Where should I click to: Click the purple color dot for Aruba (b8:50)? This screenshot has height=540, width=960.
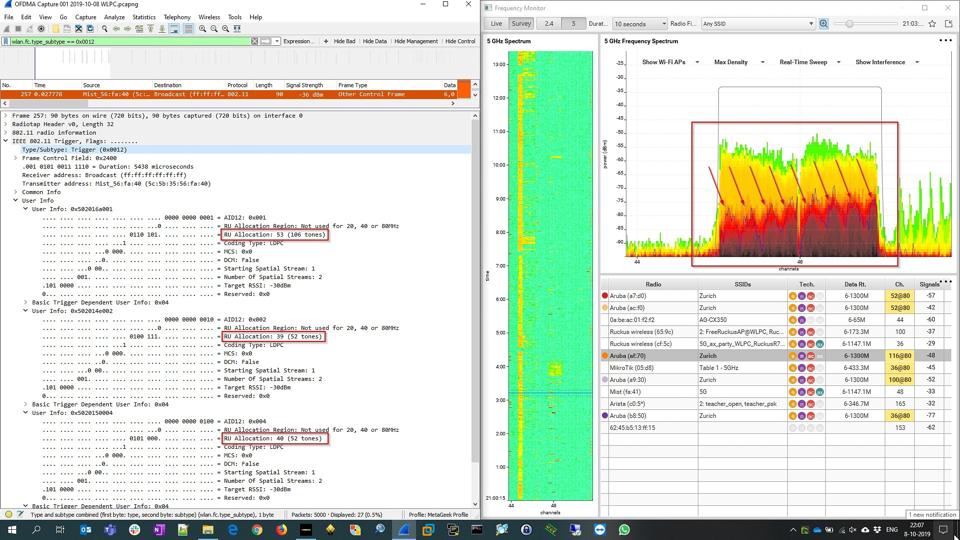pyautogui.click(x=605, y=416)
